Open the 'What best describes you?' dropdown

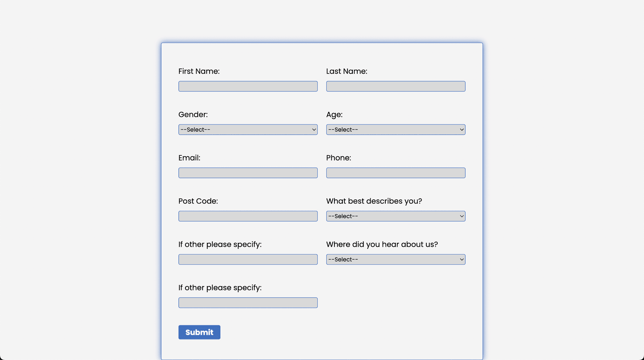click(395, 216)
